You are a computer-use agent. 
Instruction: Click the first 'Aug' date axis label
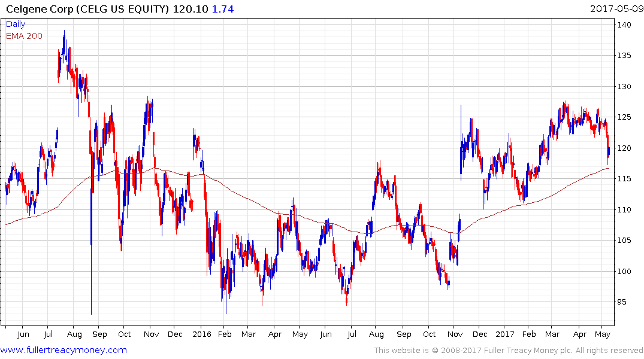[74, 334]
